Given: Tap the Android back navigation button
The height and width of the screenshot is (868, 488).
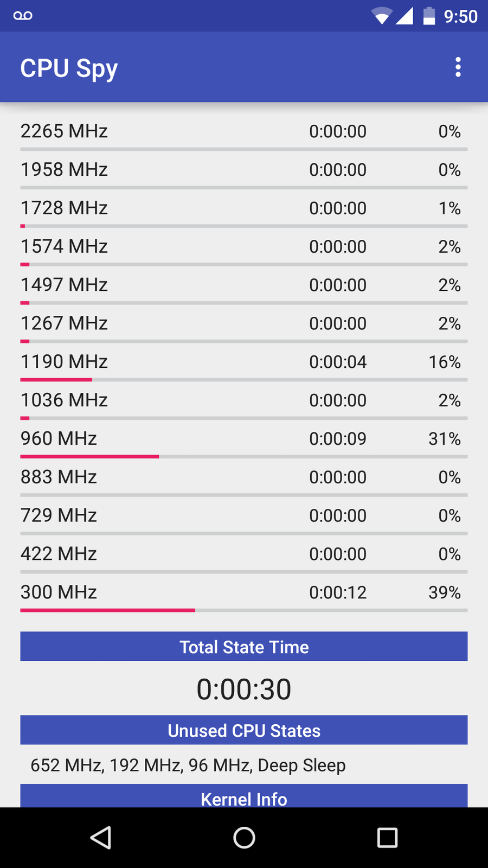Looking at the screenshot, I should 101,838.
